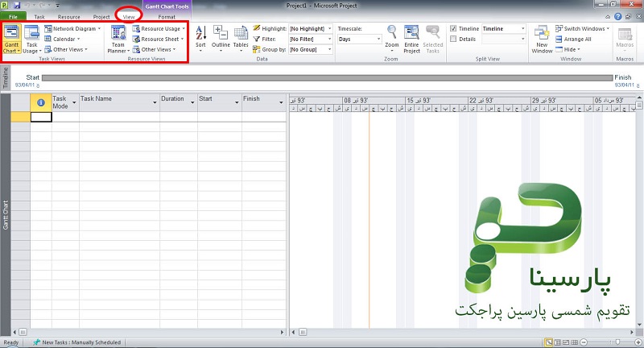This screenshot has width=644, height=348.
Task: Open the Finish column filter arrow
Action: pyautogui.click(x=281, y=102)
